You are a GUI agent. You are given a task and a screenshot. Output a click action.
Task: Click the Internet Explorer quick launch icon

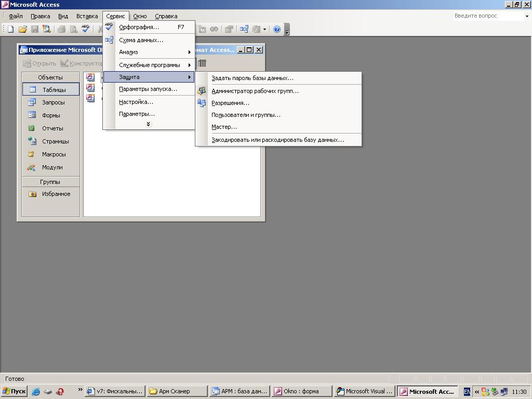36,392
